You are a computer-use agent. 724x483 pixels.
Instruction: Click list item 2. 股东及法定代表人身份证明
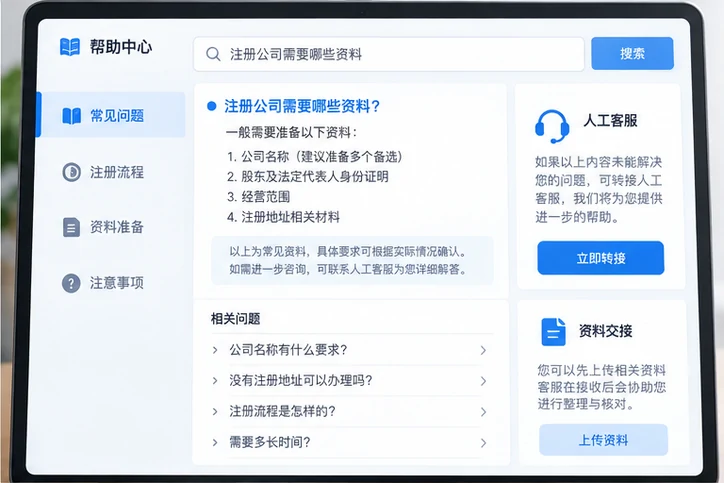pos(308,176)
